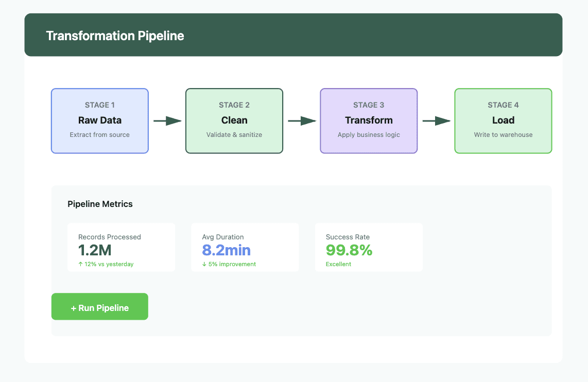
Task: Click the arrow between Raw Data and Clean
Action: [167, 120]
